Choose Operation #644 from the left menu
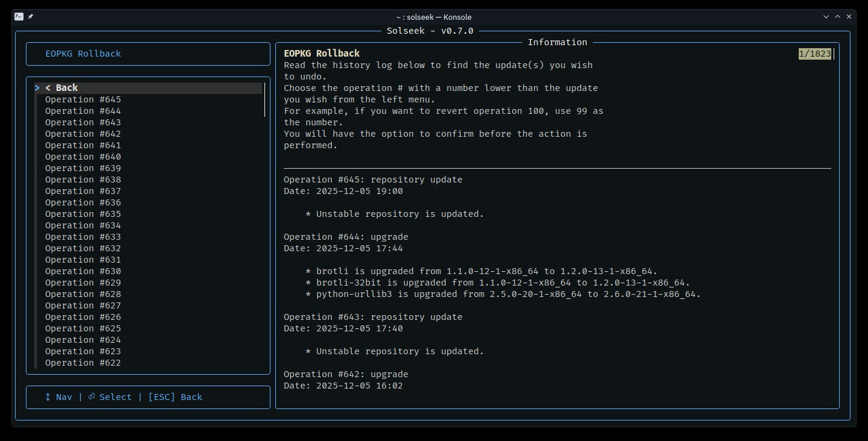 coord(83,111)
